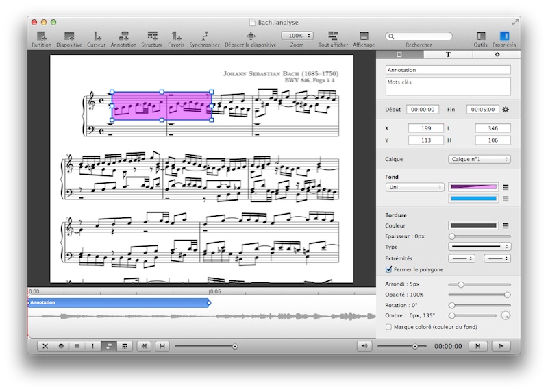
Task: Click the Mots clés text area
Action: (448, 86)
